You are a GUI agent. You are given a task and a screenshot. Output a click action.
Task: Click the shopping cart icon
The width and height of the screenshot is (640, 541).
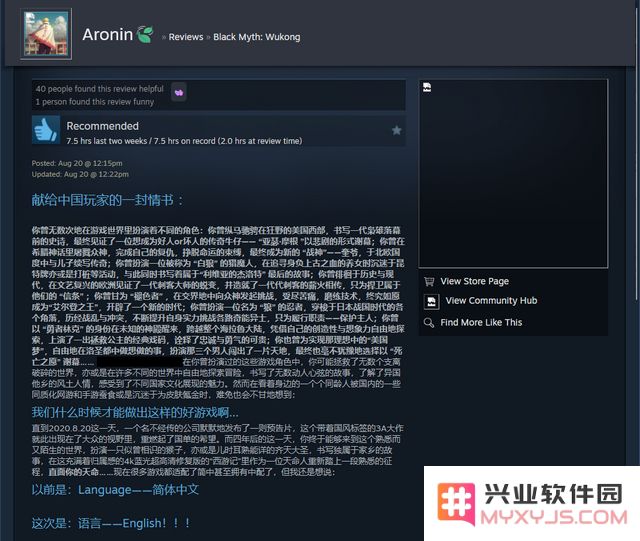pos(429,281)
